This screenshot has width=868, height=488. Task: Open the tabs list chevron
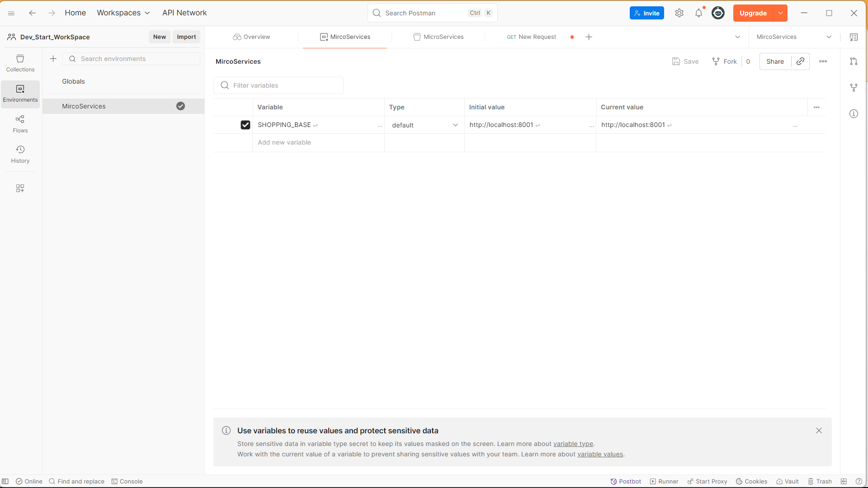(x=737, y=37)
